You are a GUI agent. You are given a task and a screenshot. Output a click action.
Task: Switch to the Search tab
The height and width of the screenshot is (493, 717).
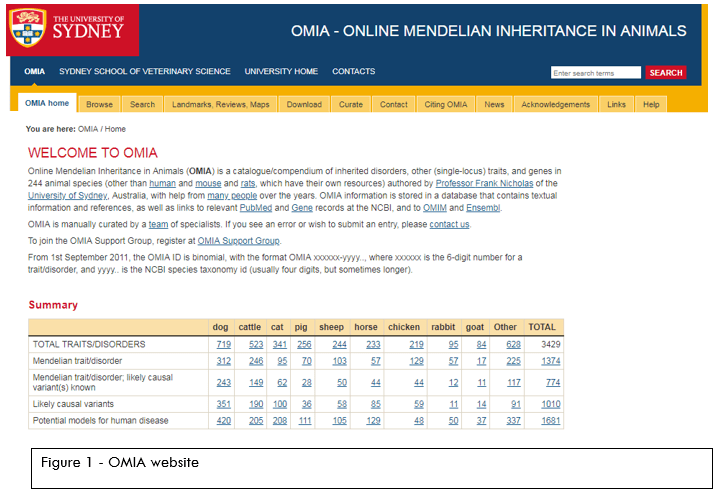click(142, 104)
